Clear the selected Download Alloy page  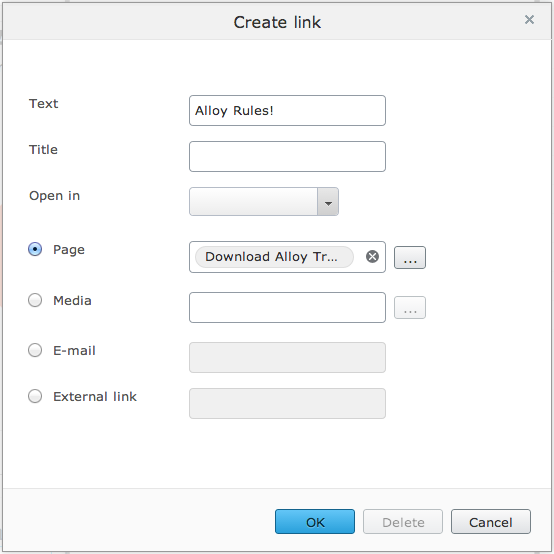click(372, 257)
